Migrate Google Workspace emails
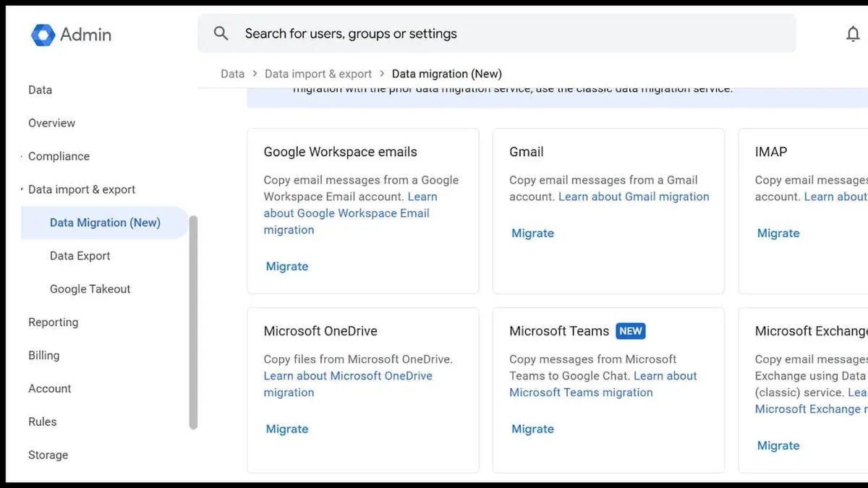The width and height of the screenshot is (868, 488). [x=287, y=266]
